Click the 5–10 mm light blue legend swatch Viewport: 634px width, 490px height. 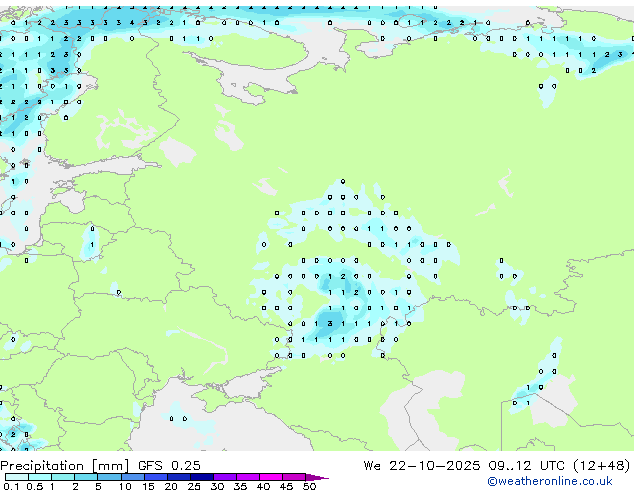coord(109,477)
